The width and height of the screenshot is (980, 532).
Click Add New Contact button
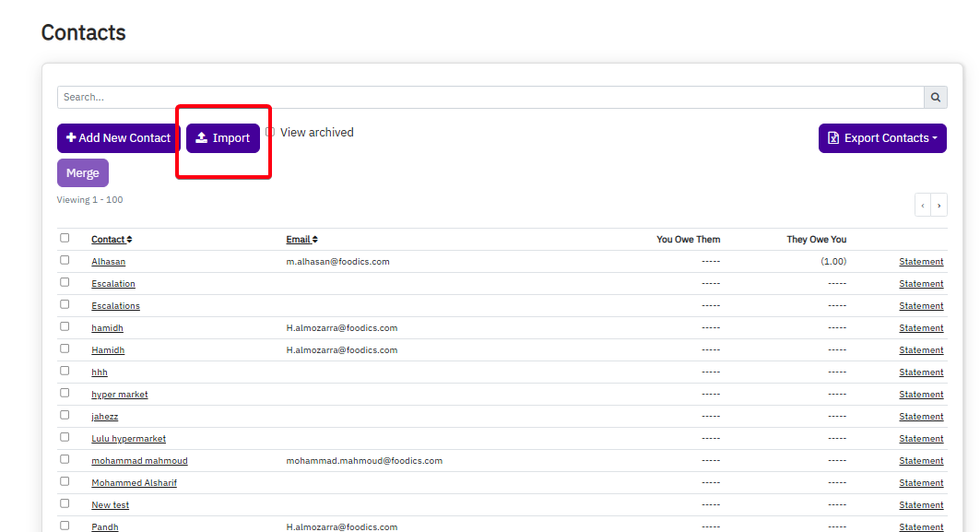tap(119, 138)
